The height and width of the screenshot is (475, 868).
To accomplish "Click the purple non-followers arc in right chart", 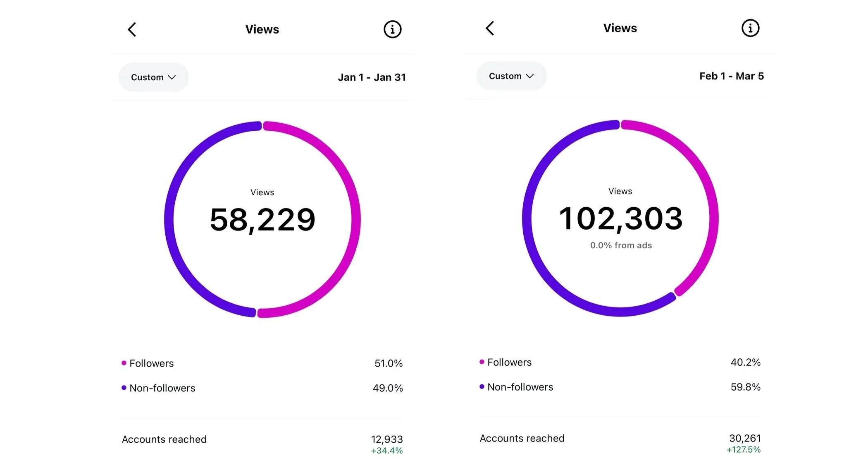I will pyautogui.click(x=527, y=218).
